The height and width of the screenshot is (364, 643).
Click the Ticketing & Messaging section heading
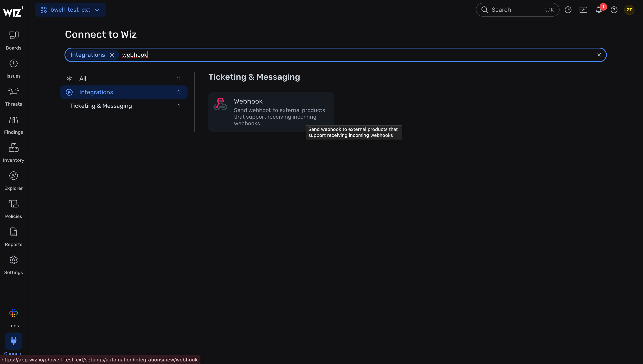[x=254, y=77]
